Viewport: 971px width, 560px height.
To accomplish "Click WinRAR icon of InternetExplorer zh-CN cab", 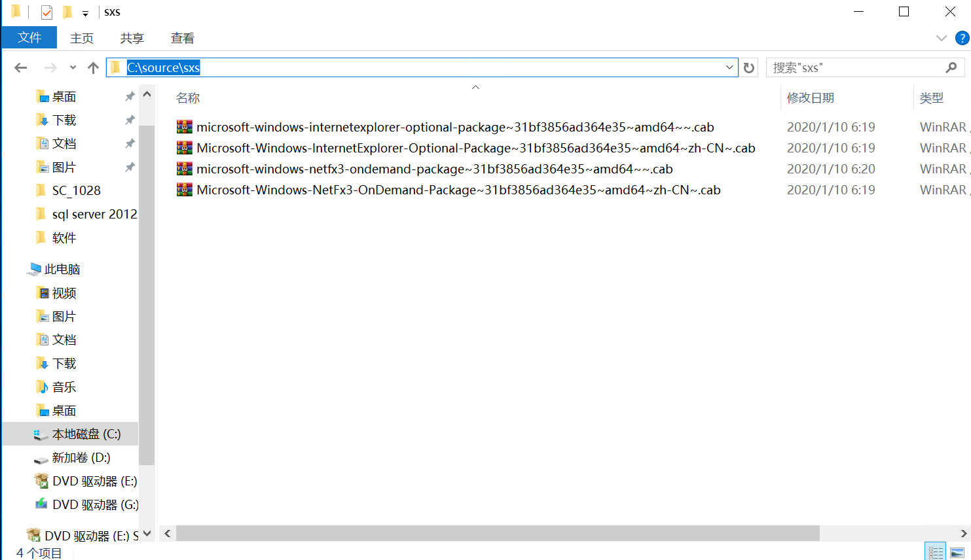I will coord(185,148).
